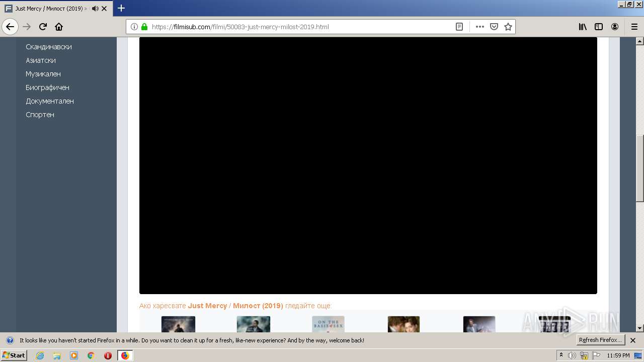Open page actions three-dot menu
644x362 pixels.
pyautogui.click(x=479, y=27)
